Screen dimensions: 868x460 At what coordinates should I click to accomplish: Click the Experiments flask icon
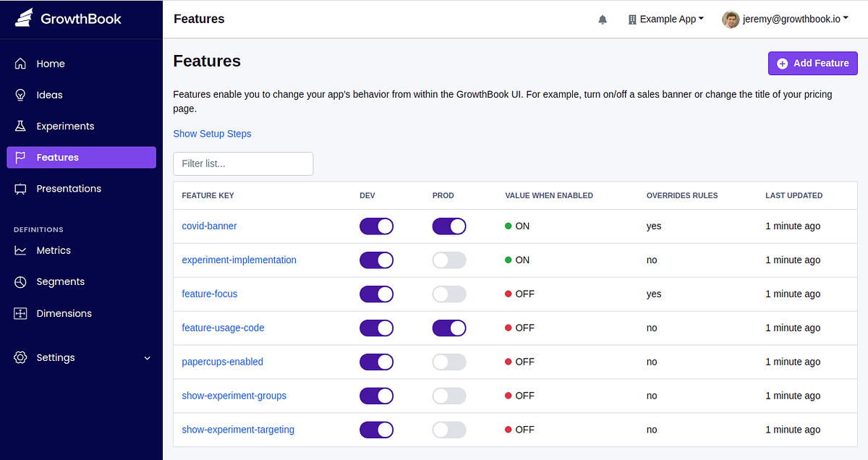22,126
